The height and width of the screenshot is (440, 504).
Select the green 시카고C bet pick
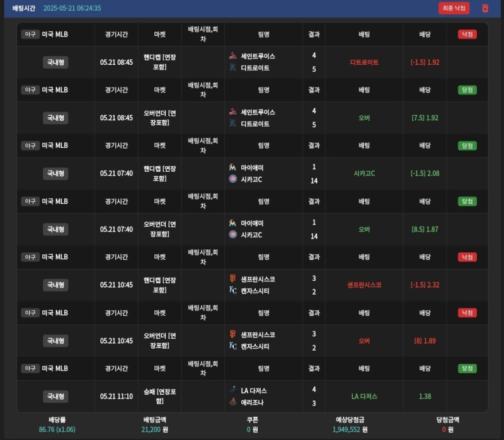(x=364, y=173)
